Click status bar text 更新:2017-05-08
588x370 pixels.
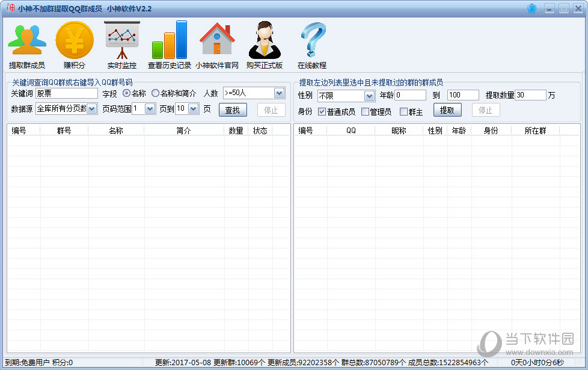point(183,363)
